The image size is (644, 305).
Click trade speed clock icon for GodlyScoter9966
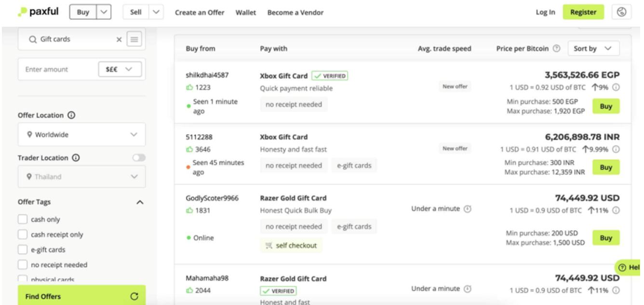pos(467,209)
